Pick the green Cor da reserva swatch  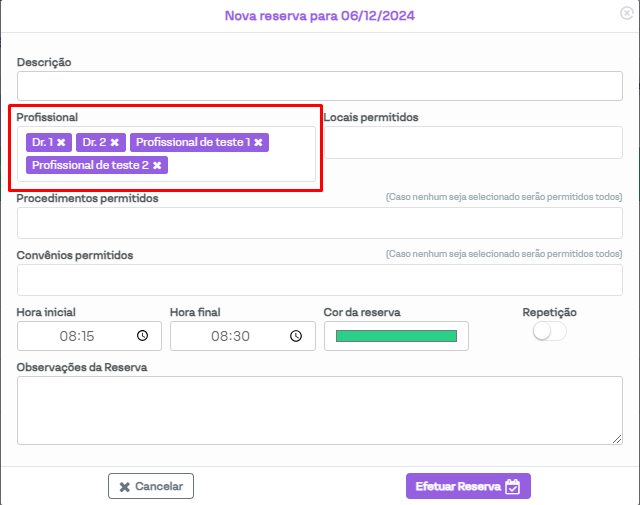(396, 336)
